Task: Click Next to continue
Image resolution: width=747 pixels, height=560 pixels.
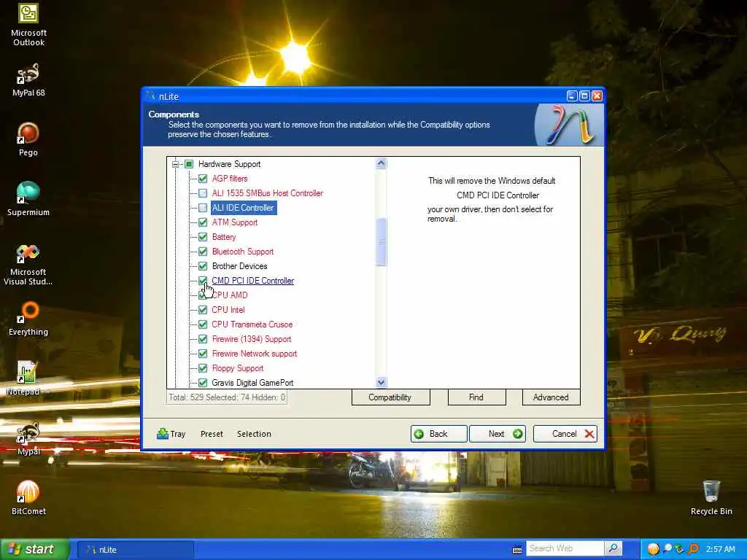Action: (498, 434)
